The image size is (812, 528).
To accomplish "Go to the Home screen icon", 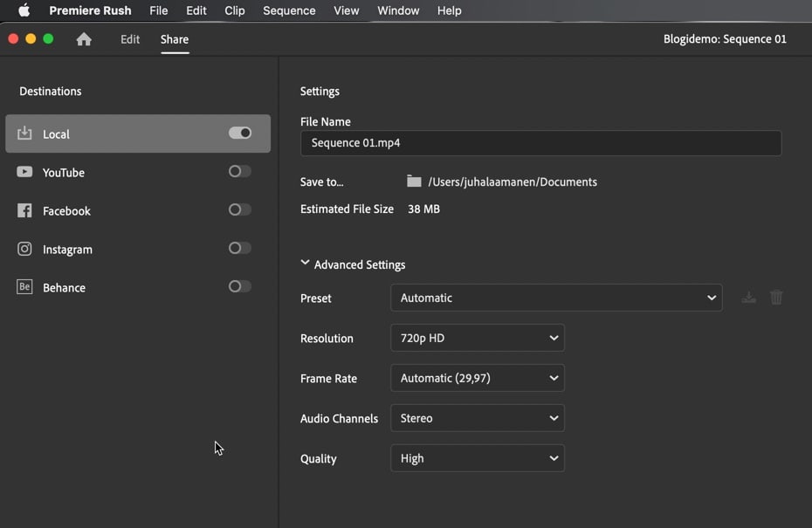I will pyautogui.click(x=84, y=39).
